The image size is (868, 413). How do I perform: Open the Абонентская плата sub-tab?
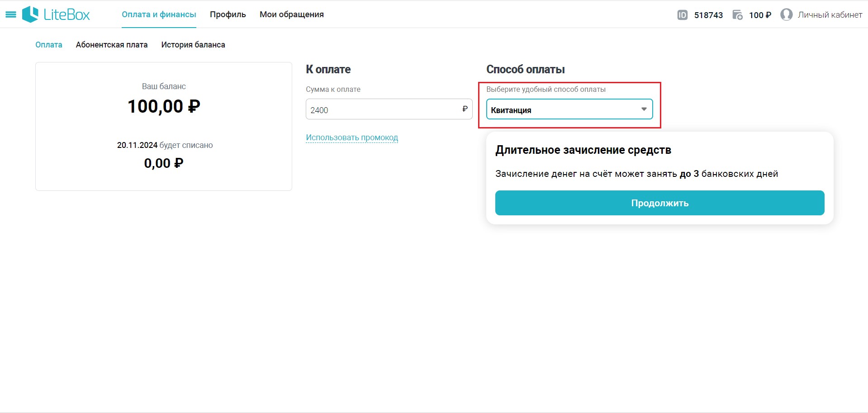tap(112, 45)
